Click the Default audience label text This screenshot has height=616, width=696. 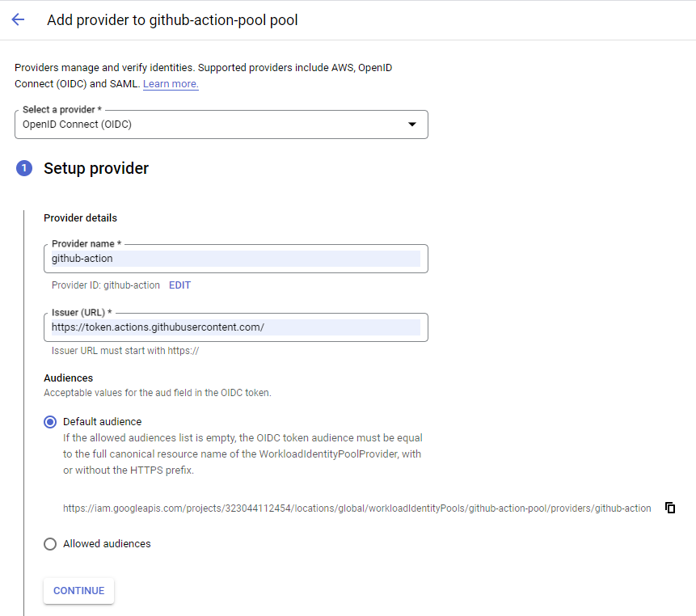tap(102, 422)
